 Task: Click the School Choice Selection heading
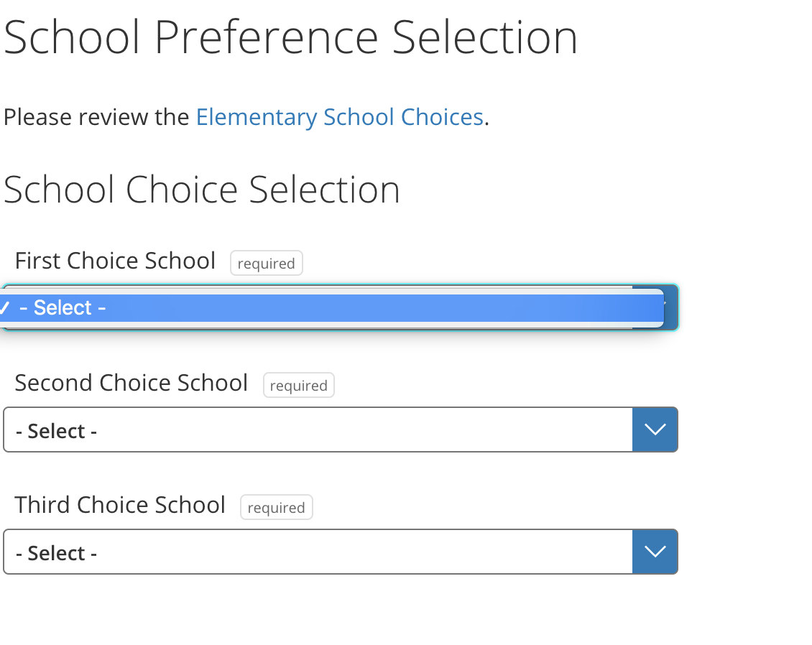tap(202, 190)
